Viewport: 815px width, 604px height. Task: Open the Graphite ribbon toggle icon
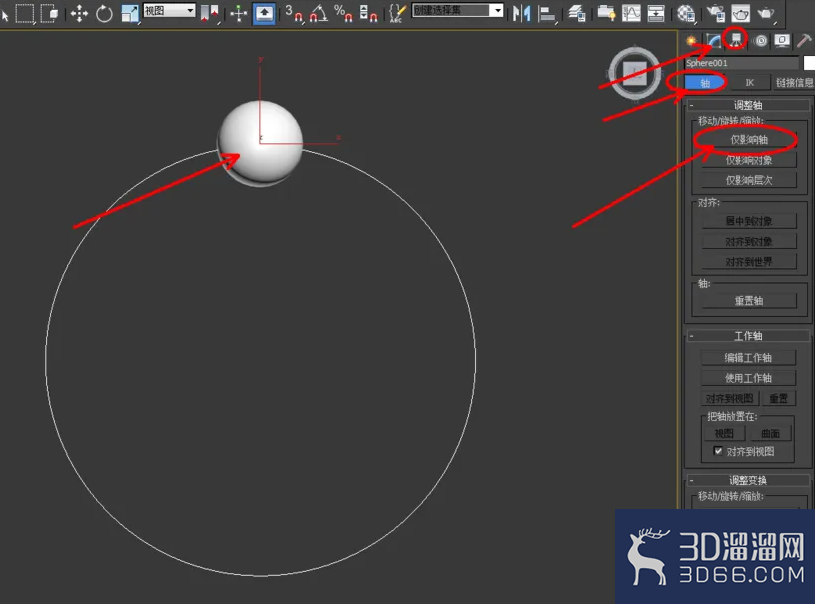tap(606, 13)
